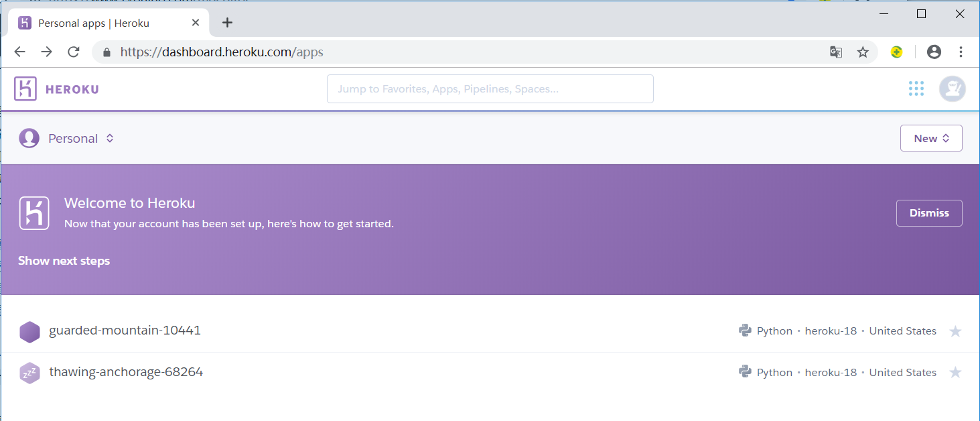Viewport: 980px width, 421px height.
Task: Click the sleeping thawing-anchorage-68264 app icon
Action: pos(30,373)
